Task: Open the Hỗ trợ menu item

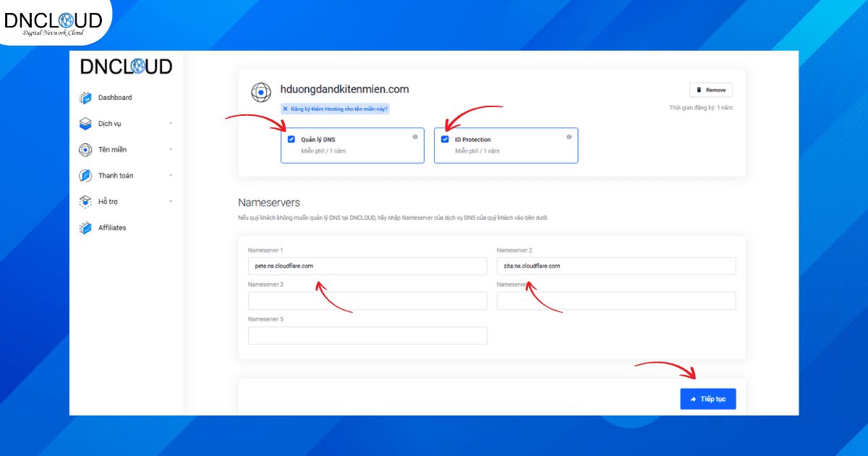Action: coord(108,202)
